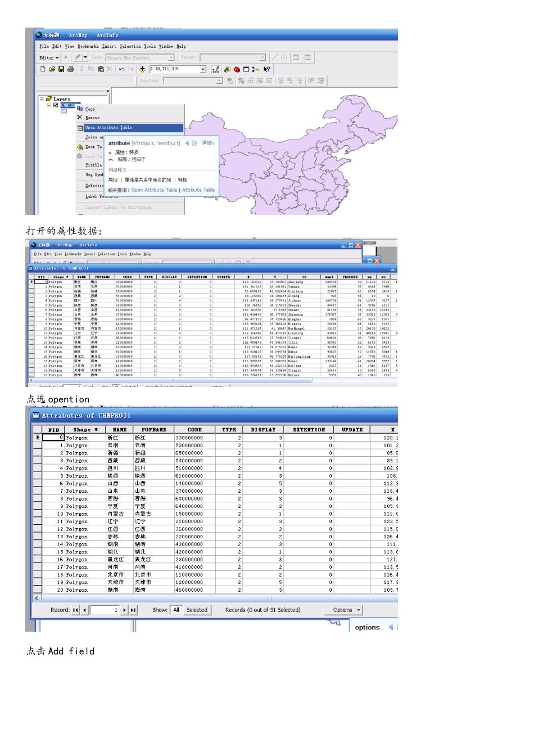Image resolution: width=534 pixels, height=756 pixels.
Task: Select the Sketch pencil tool
Action: pyautogui.click(x=78, y=57)
